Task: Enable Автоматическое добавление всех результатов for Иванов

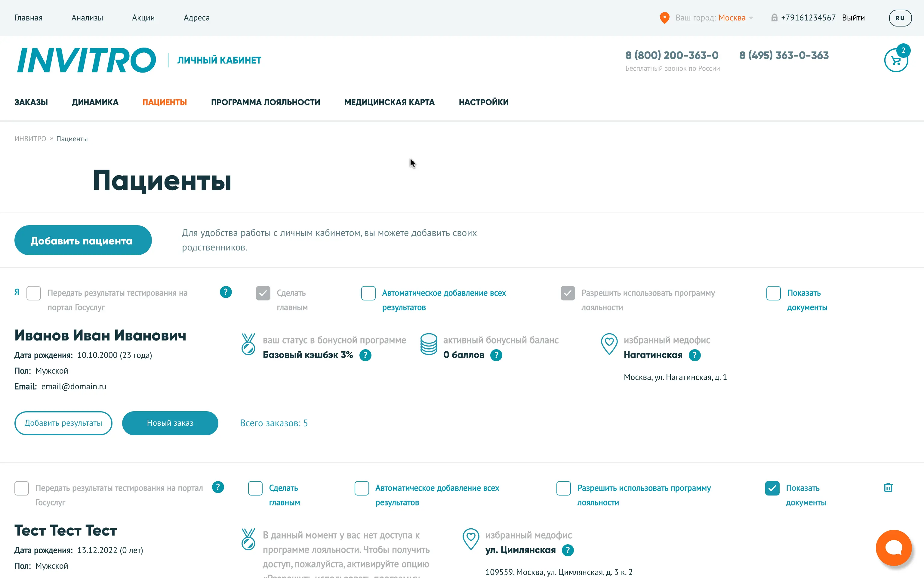Action: tap(368, 293)
